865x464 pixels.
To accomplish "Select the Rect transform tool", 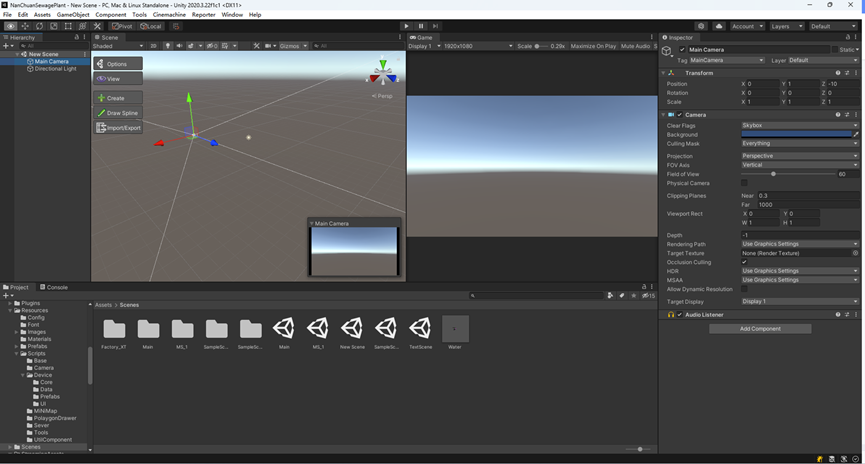I will [x=68, y=26].
